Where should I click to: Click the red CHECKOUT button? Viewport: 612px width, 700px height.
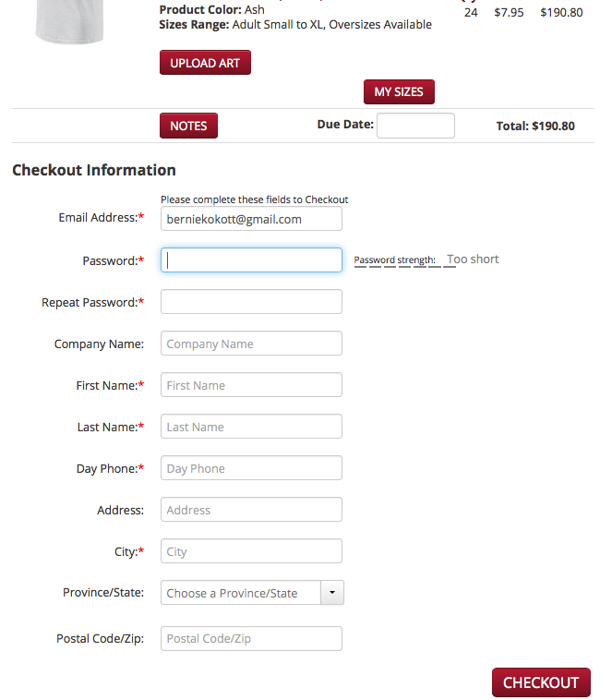pyautogui.click(x=541, y=682)
